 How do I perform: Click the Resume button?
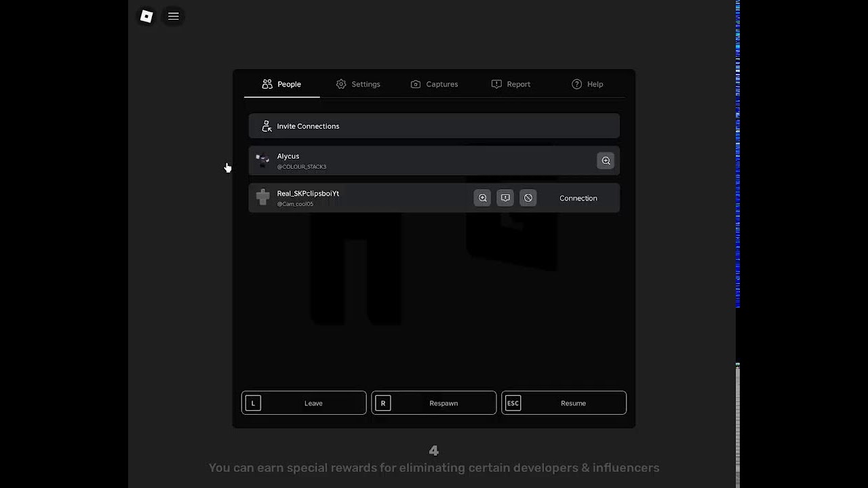tap(564, 403)
